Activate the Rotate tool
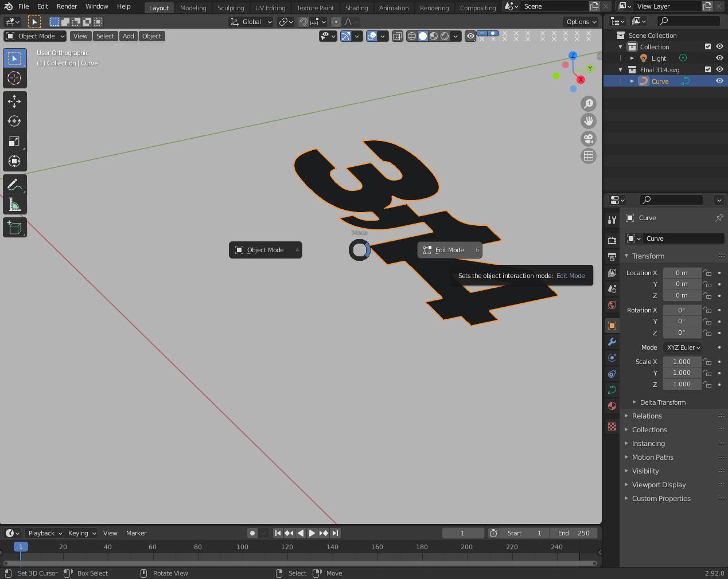The height and width of the screenshot is (579, 728). (14, 121)
